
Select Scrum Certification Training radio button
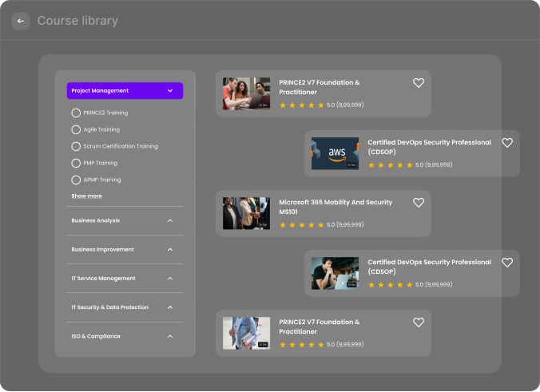tap(76, 147)
